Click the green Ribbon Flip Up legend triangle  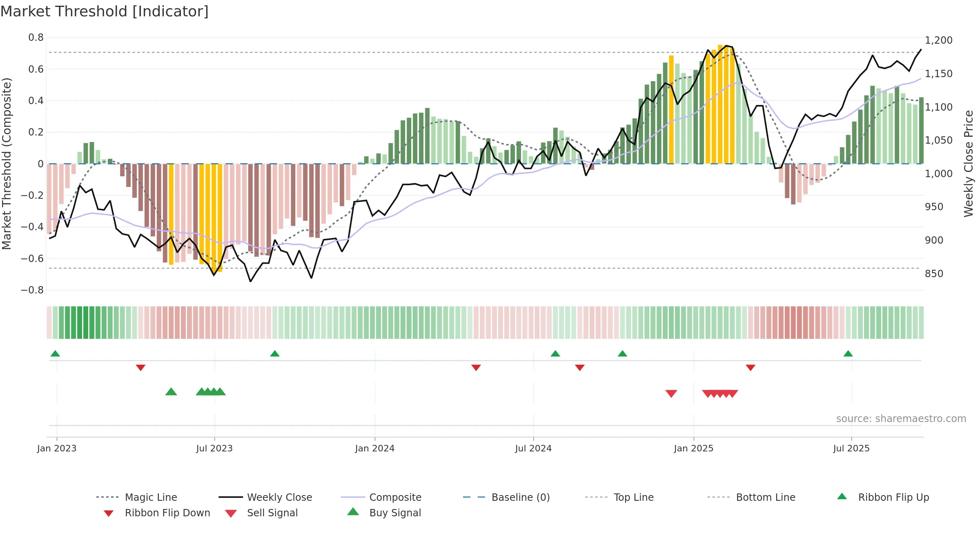tap(842, 496)
